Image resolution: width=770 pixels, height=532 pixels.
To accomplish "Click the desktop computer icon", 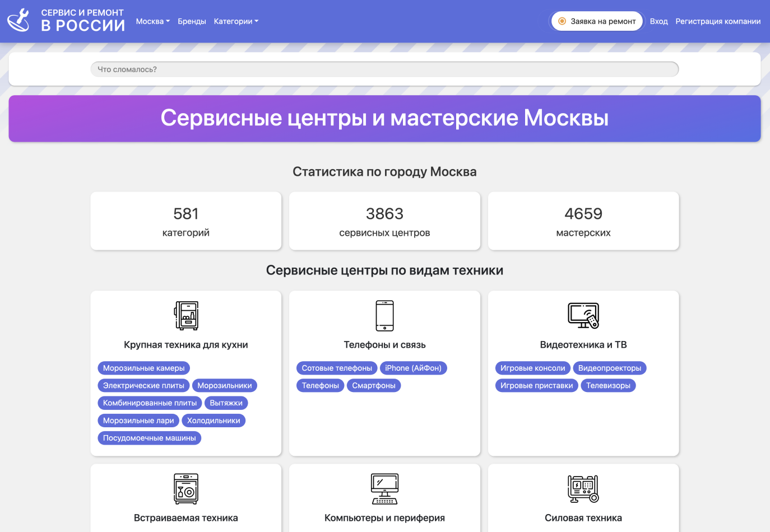I will pos(384,488).
